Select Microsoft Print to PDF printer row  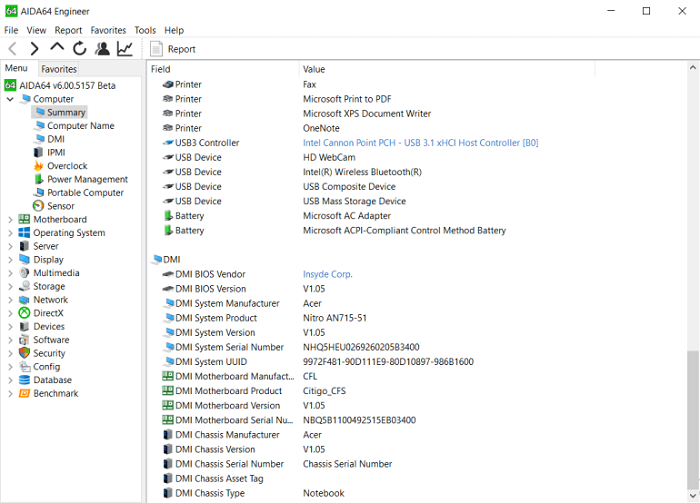[x=277, y=99]
